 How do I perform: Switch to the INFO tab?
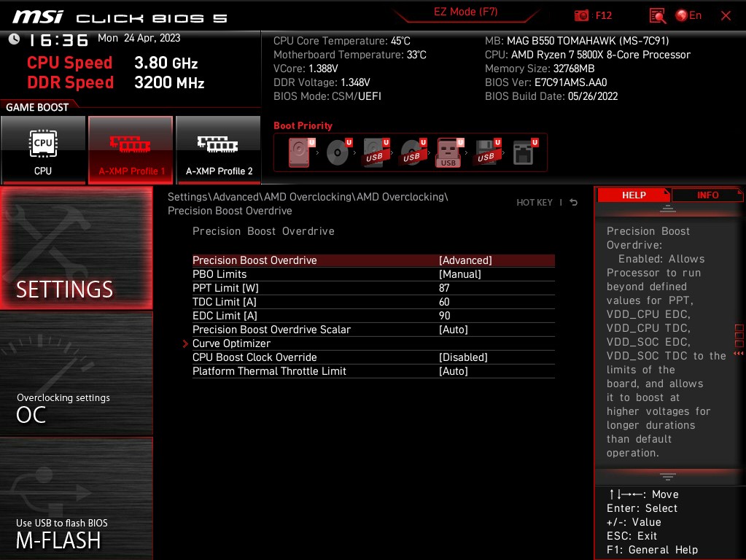click(707, 195)
